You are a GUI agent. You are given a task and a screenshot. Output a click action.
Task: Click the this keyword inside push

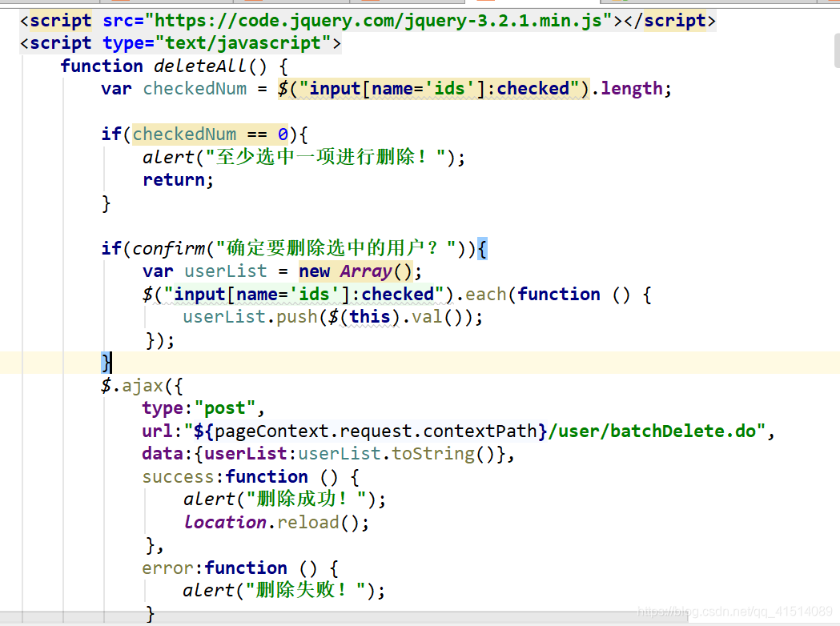(x=370, y=316)
